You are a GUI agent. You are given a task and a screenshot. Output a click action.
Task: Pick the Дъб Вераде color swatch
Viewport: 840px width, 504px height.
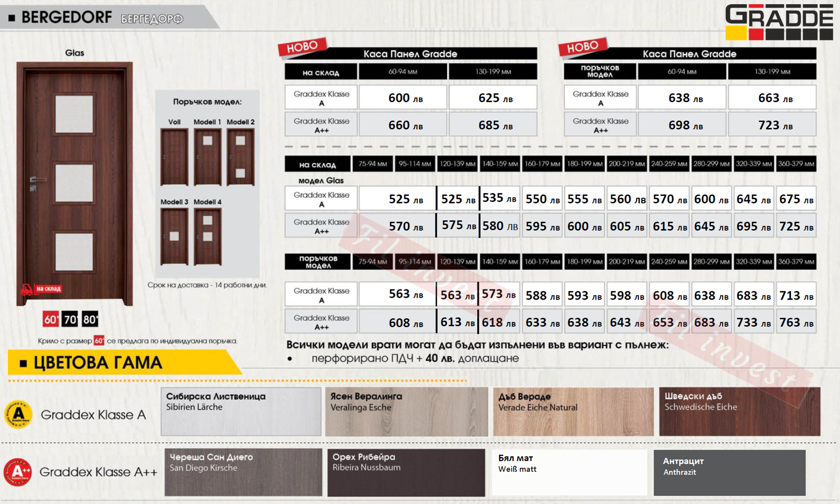[x=574, y=412]
